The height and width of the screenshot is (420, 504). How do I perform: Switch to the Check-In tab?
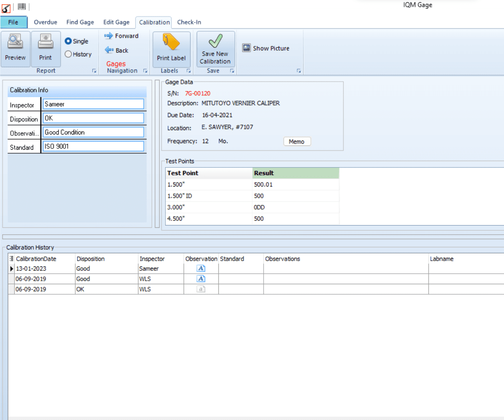(x=189, y=22)
